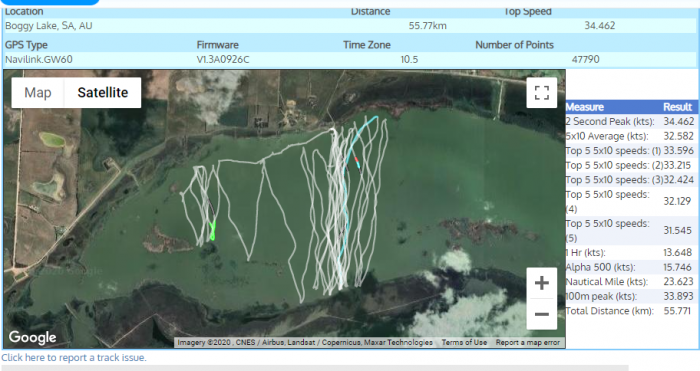Image resolution: width=700 pixels, height=371 pixels.
Task: Click the Google logo on map
Action: [x=33, y=337]
